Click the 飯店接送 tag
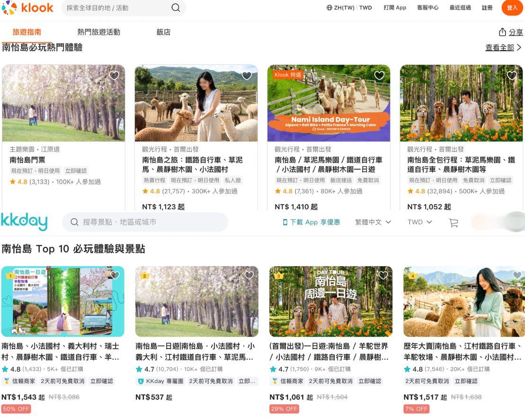525x420 pixels. [x=341, y=180]
